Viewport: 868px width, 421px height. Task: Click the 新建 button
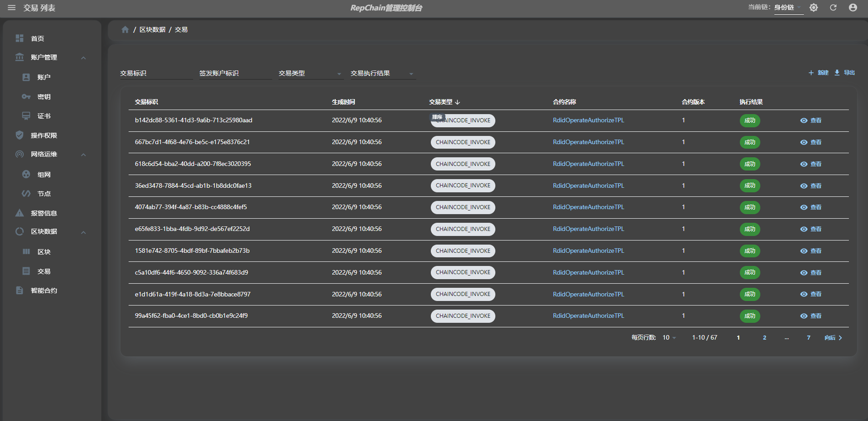click(818, 73)
